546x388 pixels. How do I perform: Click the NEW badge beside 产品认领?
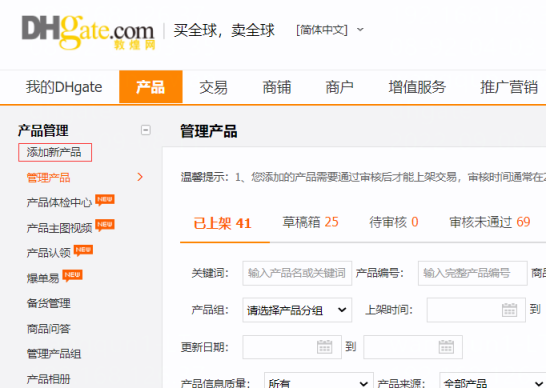click(83, 250)
